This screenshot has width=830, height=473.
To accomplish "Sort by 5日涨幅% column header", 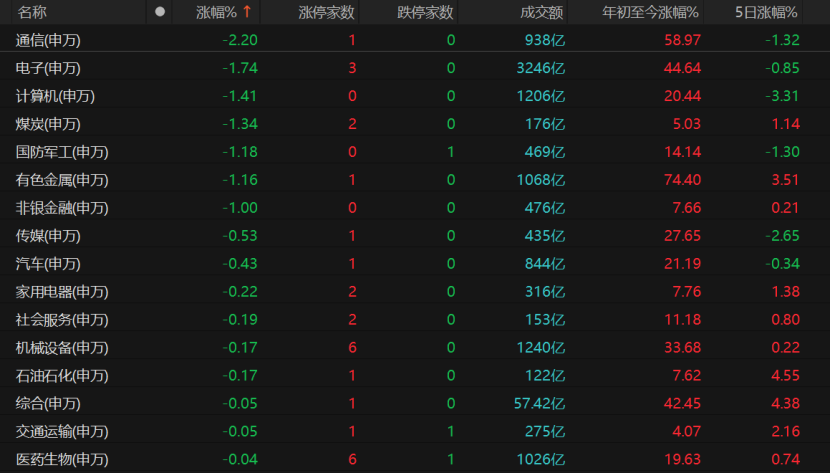I will 766,12.
